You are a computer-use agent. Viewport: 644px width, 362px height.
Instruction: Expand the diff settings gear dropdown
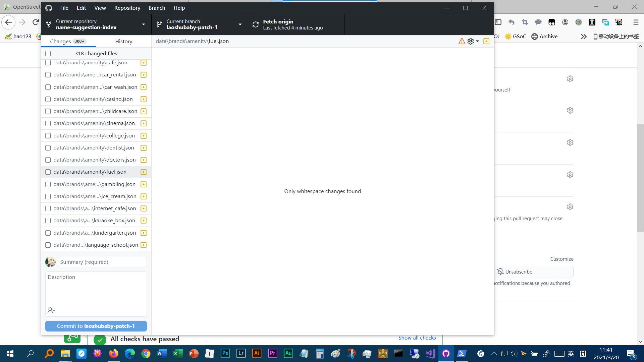click(473, 41)
